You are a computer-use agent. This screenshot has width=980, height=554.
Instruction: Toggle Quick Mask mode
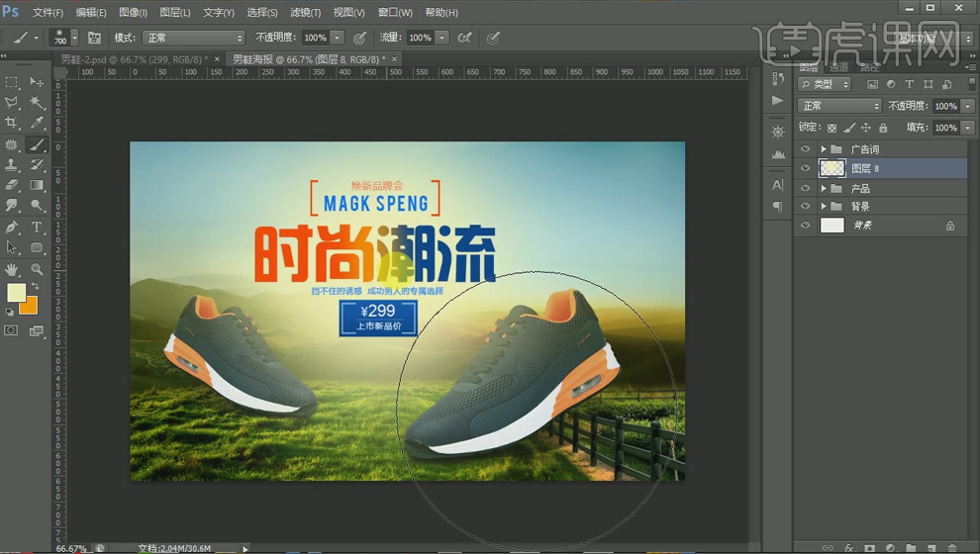[11, 330]
